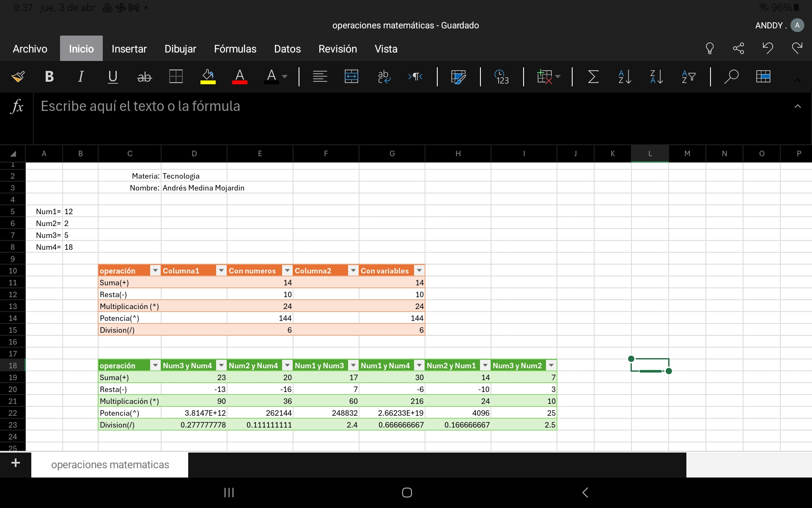
Task: Toggle underline formatting
Action: pos(112,77)
